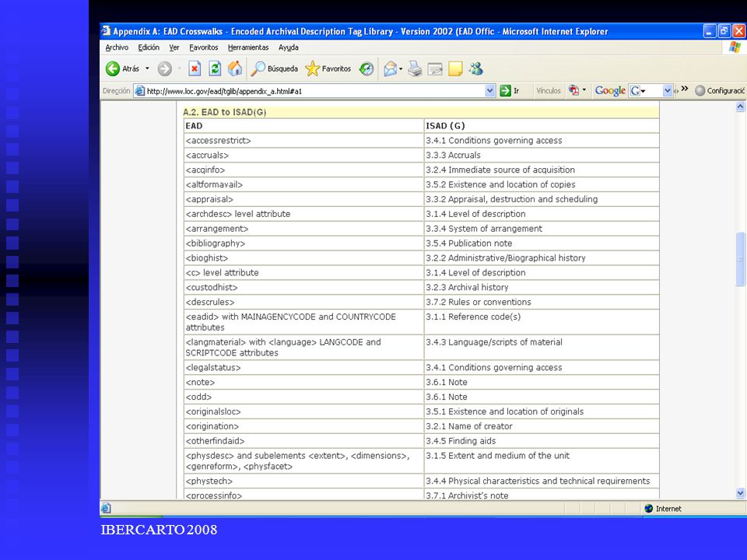The width and height of the screenshot is (747, 560).
Task: Click the forward navigation arrow icon
Action: pos(165,69)
